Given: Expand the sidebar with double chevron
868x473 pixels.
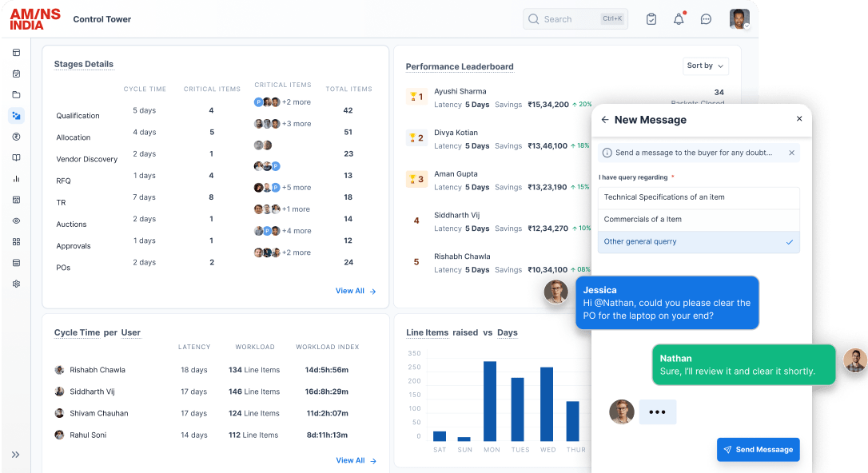Looking at the screenshot, I should [16, 455].
